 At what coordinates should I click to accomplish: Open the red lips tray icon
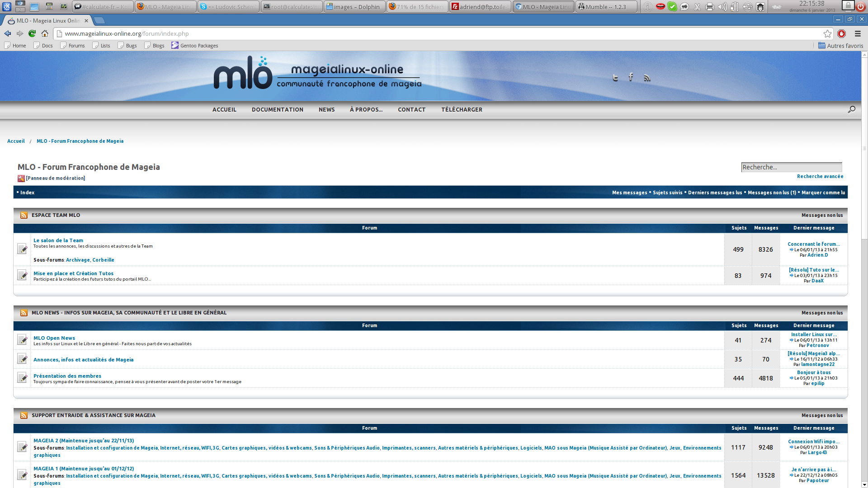[x=660, y=7]
